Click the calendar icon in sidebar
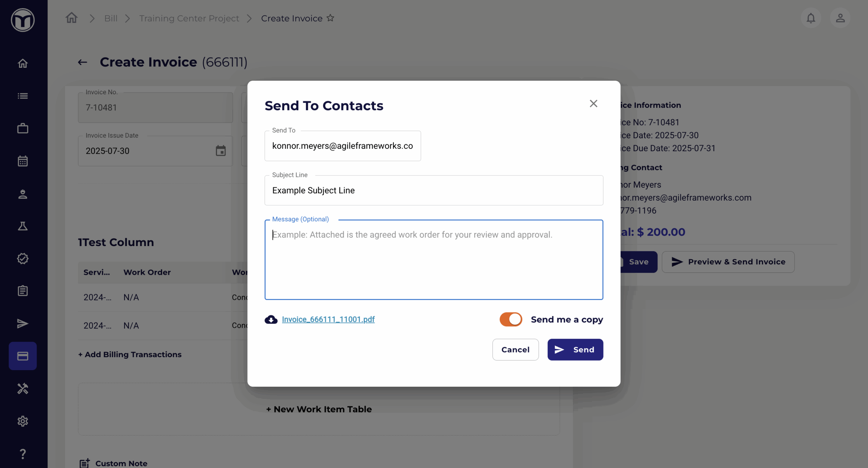Screen dimensions: 868x468 click(23, 161)
